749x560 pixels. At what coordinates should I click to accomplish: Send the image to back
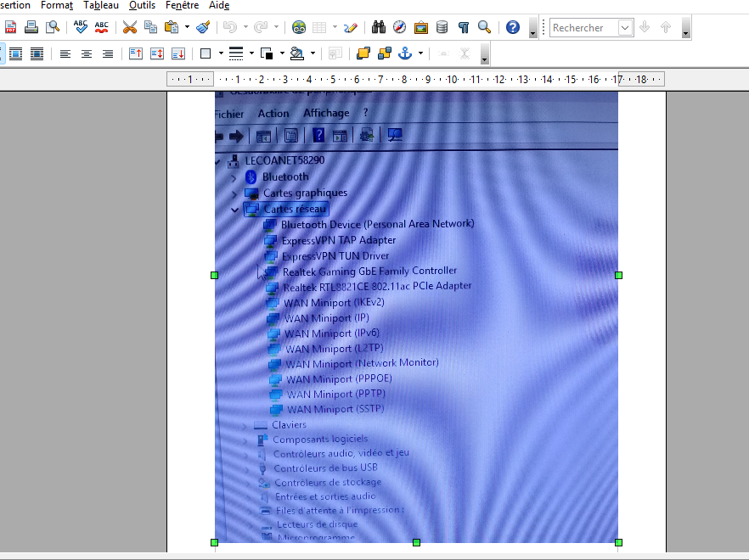(384, 53)
